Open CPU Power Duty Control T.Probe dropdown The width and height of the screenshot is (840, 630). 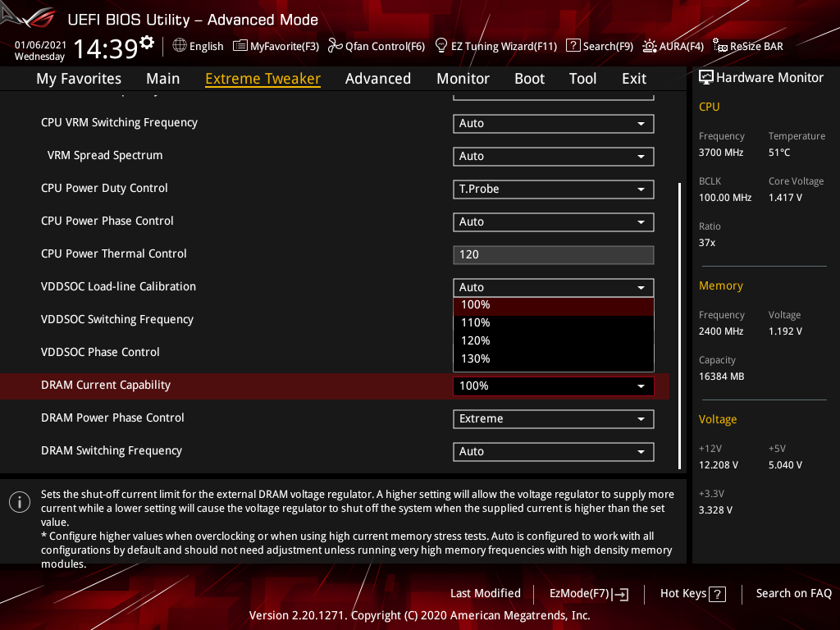[x=554, y=189]
